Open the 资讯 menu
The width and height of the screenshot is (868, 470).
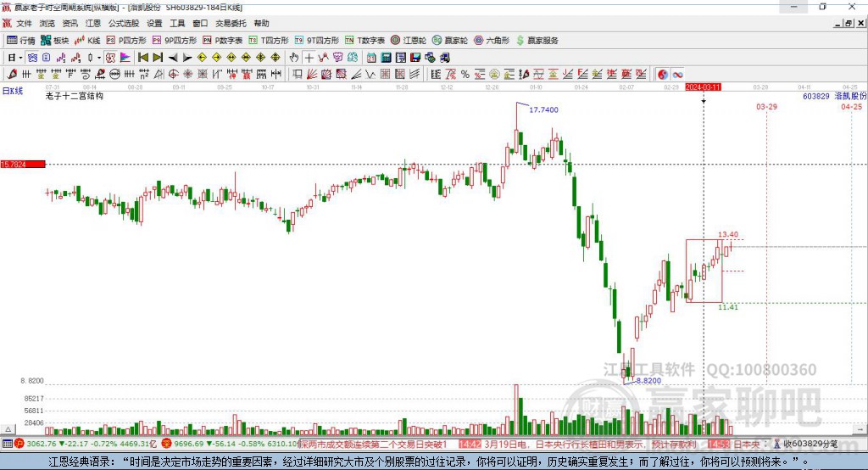[x=70, y=23]
